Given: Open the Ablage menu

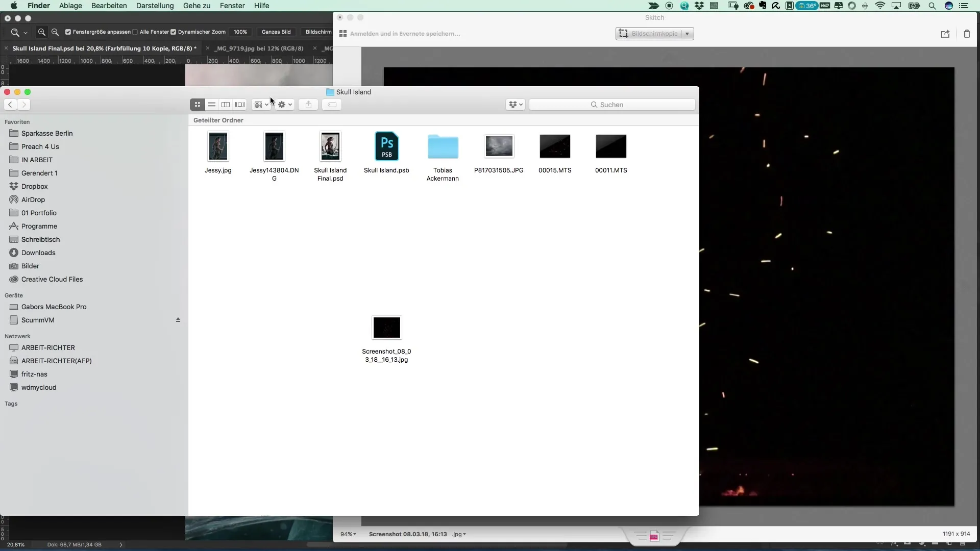Looking at the screenshot, I should click(70, 6).
